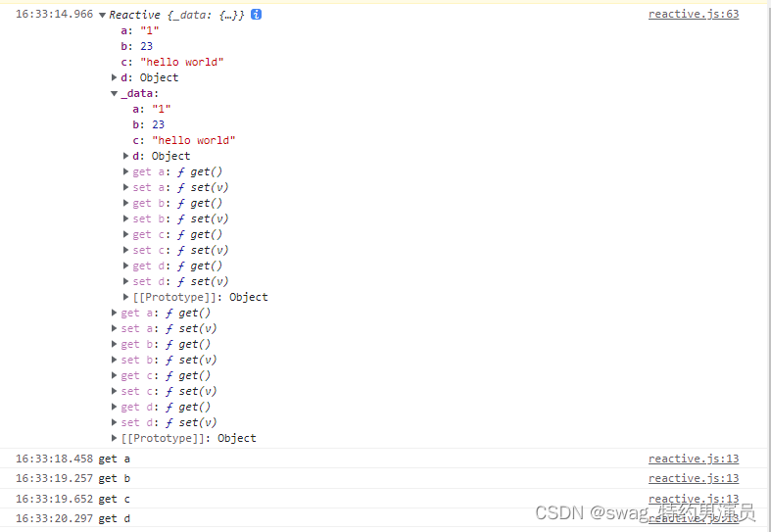
Task: Select a: "1" inside _data
Action: tap(152, 109)
